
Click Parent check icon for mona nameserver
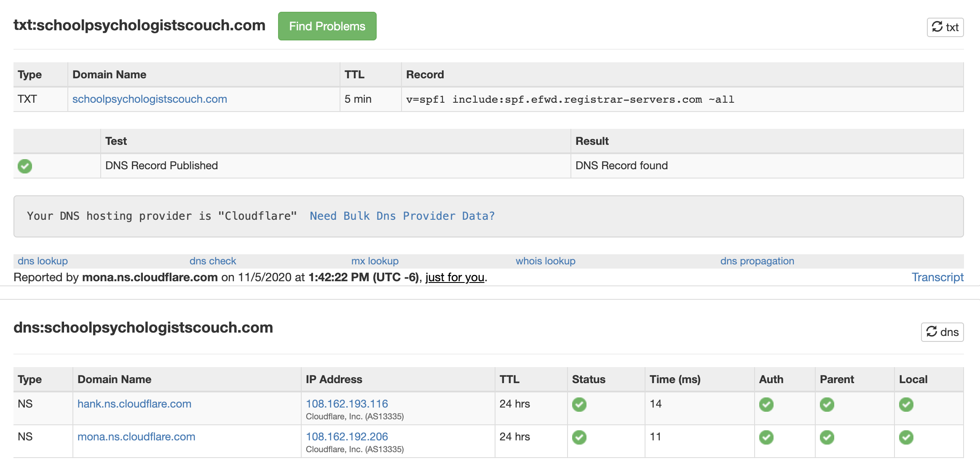(827, 437)
